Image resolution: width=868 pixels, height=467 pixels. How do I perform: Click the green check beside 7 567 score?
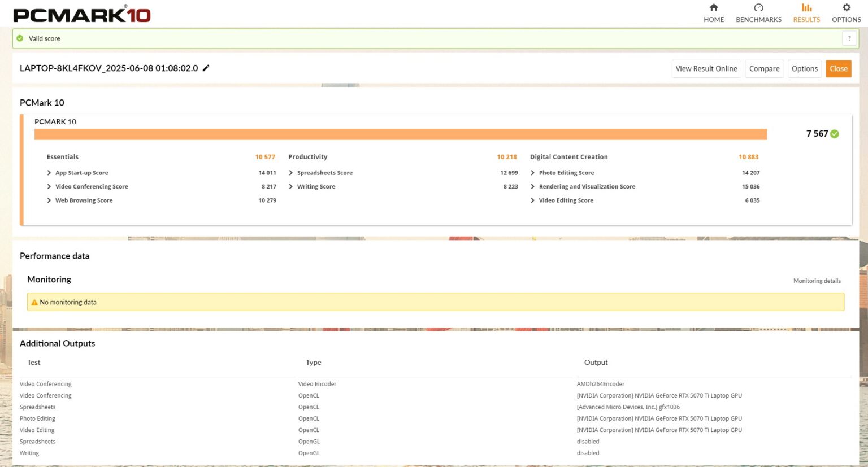point(835,134)
